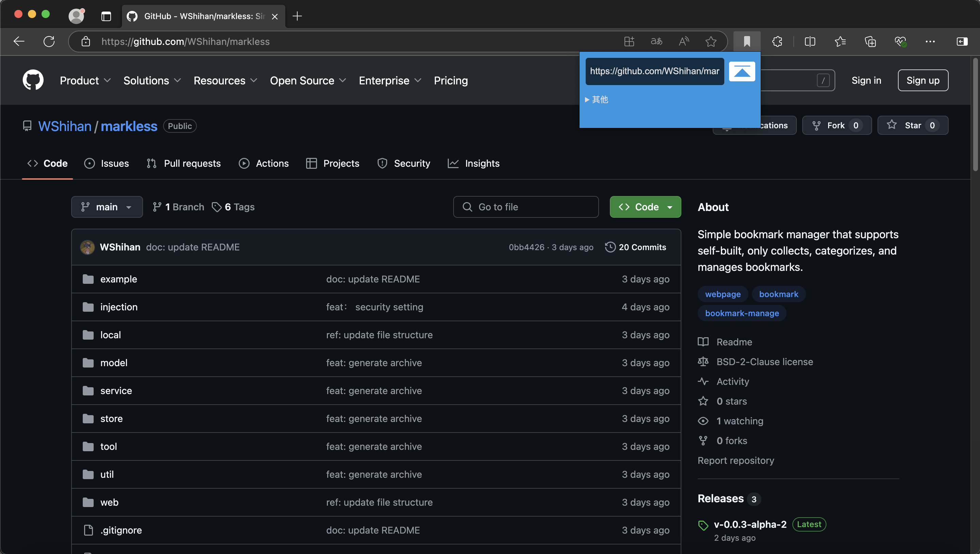Switch to the Security tab
980x554 pixels.
pyautogui.click(x=404, y=163)
